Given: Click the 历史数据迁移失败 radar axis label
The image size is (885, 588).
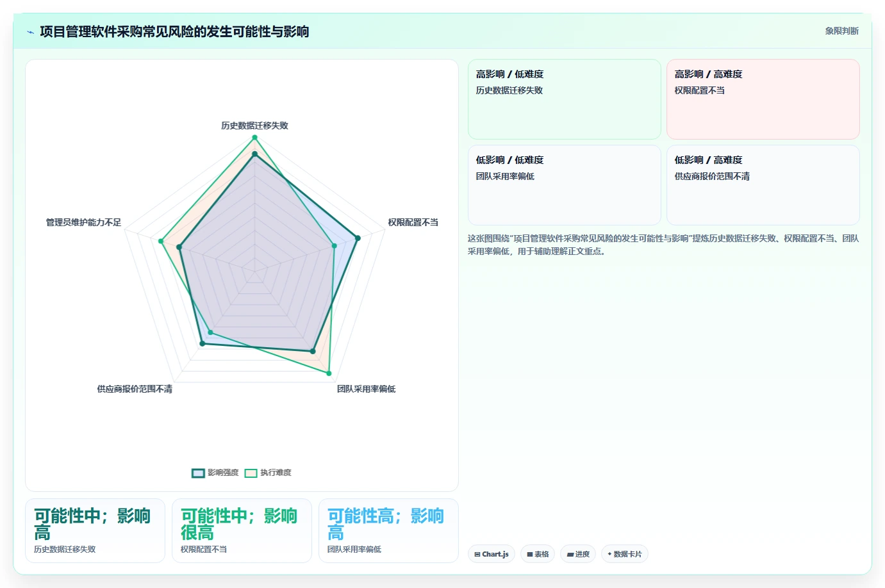Looking at the screenshot, I should [254, 126].
